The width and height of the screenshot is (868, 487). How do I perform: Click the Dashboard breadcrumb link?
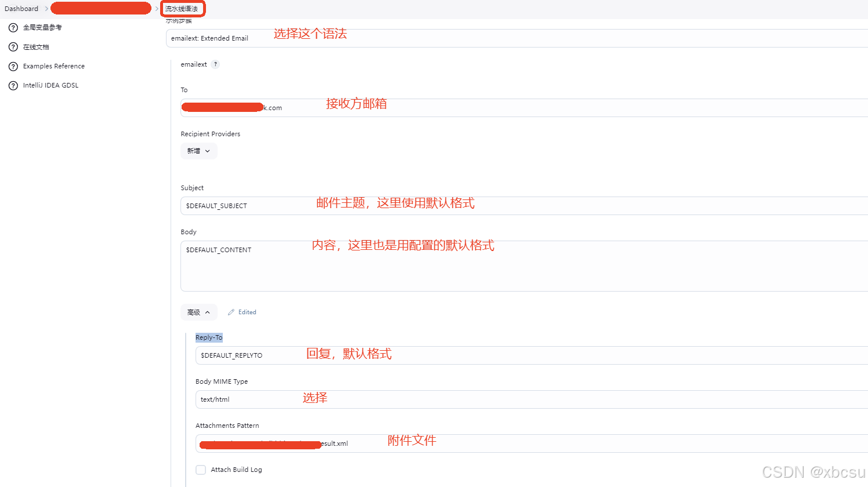click(x=21, y=9)
